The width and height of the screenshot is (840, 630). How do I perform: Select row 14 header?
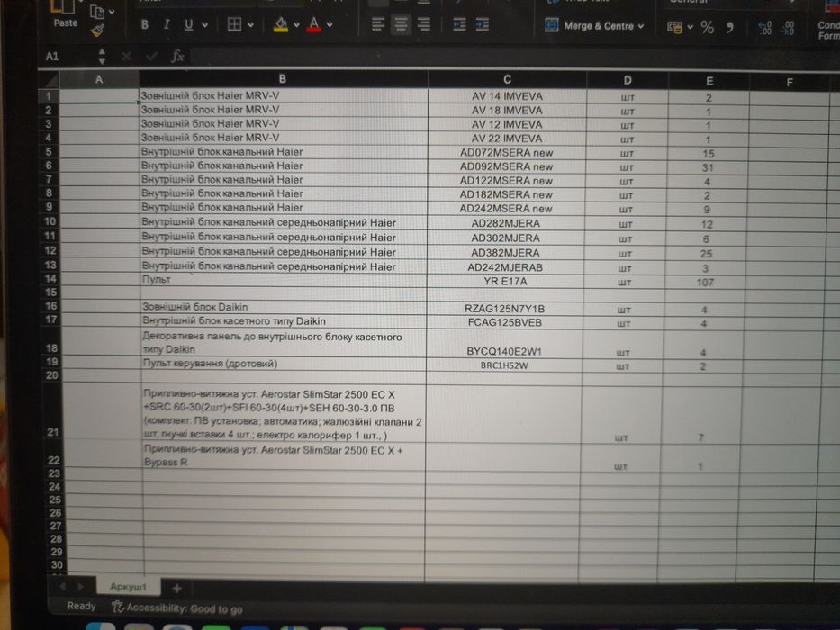(50, 279)
